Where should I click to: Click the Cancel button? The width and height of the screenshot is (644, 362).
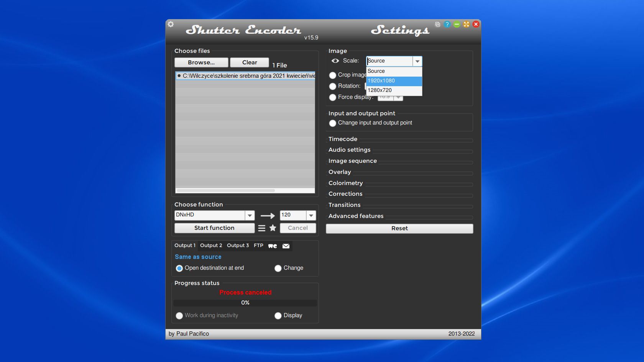pyautogui.click(x=298, y=228)
